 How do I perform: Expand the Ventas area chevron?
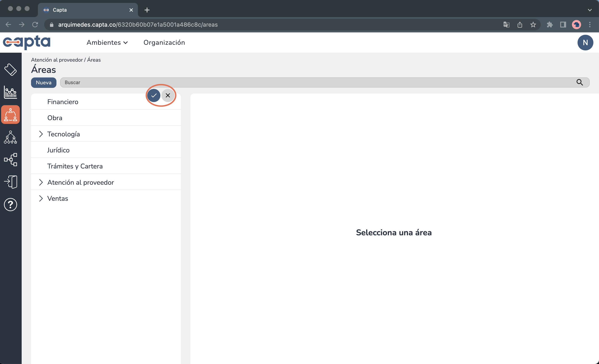(41, 198)
